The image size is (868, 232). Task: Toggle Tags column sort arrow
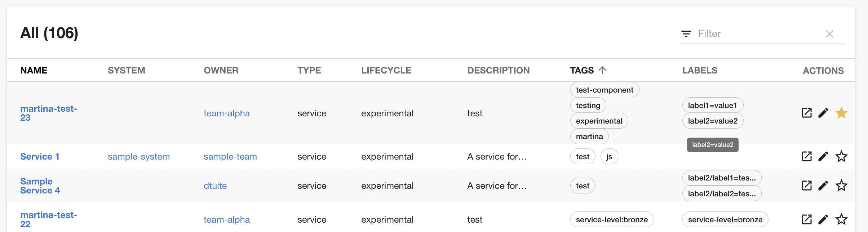(602, 70)
